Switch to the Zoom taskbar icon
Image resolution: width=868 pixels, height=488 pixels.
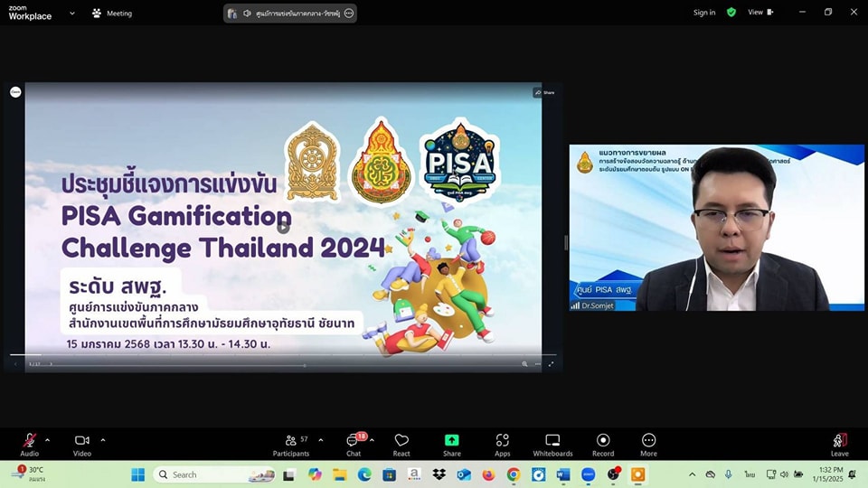click(x=588, y=474)
